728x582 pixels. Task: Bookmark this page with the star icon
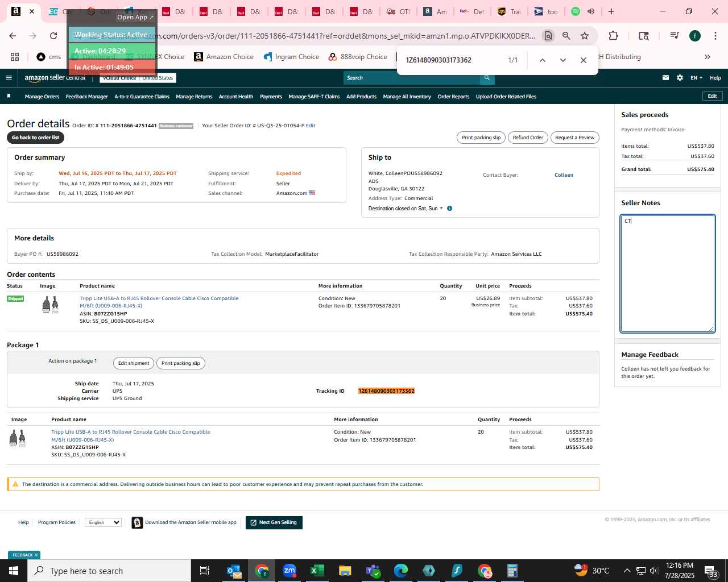[x=585, y=36]
